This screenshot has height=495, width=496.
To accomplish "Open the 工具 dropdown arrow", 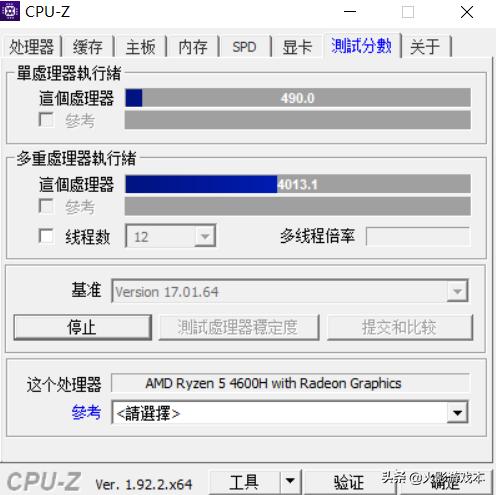I will (290, 481).
